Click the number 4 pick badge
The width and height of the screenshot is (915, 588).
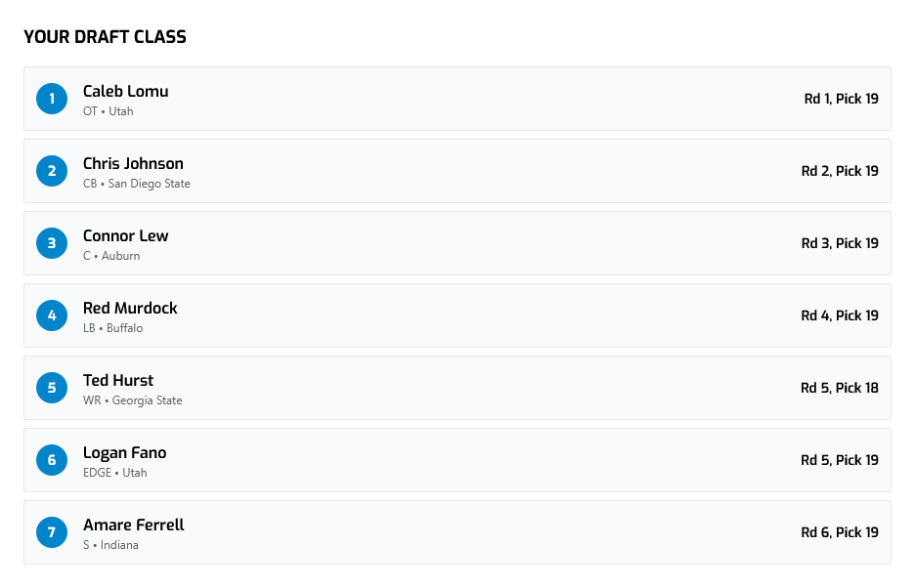point(52,315)
